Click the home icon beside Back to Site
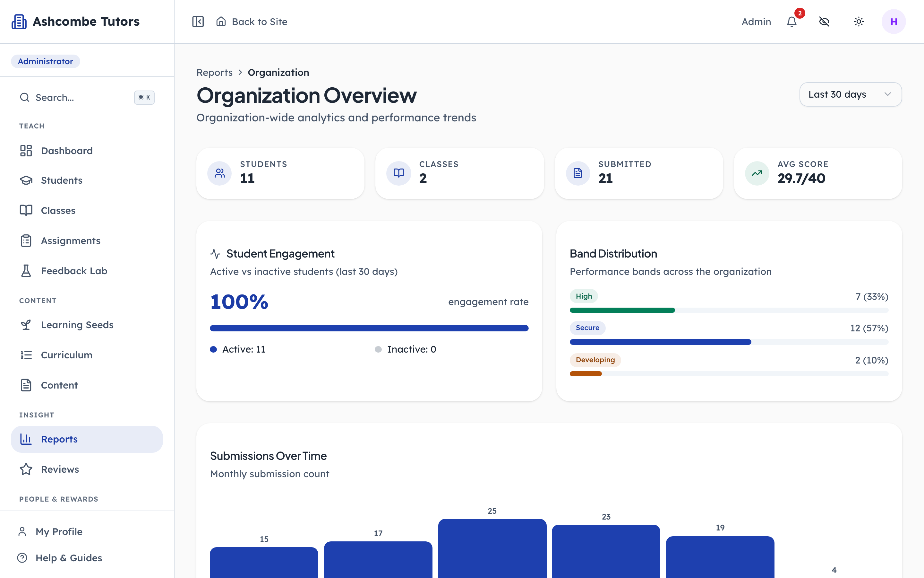This screenshot has width=924, height=578. coord(221,22)
